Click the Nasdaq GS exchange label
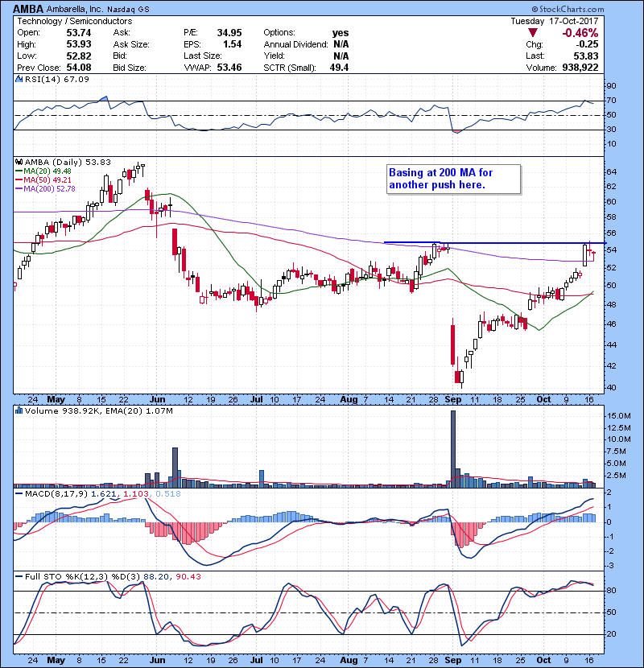Screen dimensions: 644x668 pyautogui.click(x=128, y=9)
